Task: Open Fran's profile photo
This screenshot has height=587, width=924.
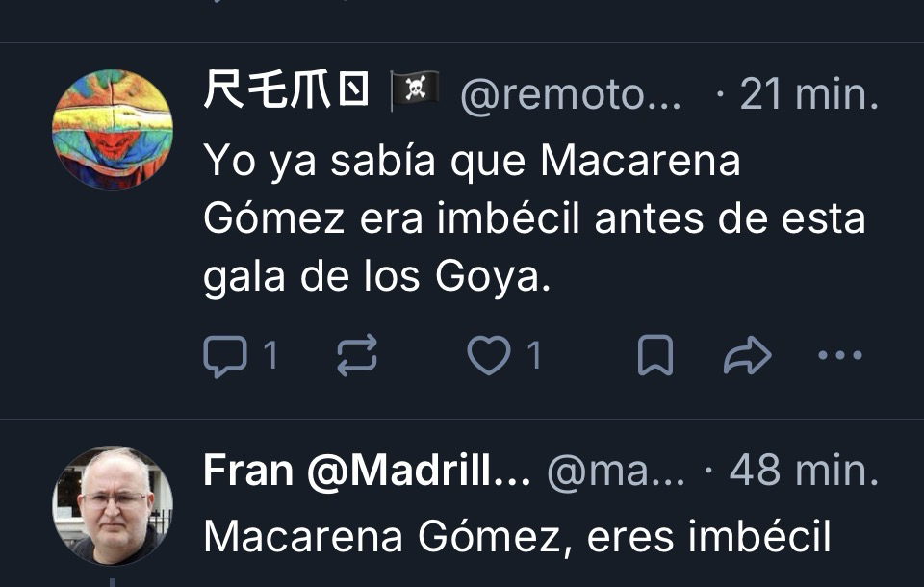Action: coord(113,506)
